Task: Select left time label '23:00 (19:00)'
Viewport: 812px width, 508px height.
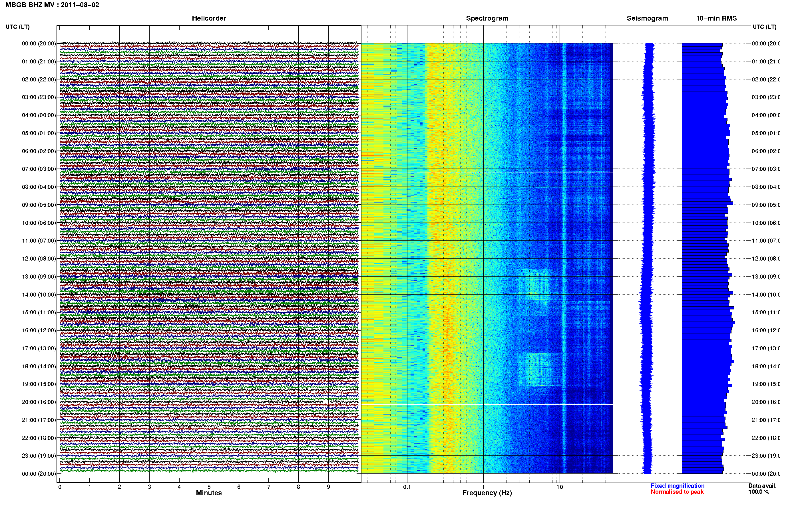Action: tap(39, 456)
